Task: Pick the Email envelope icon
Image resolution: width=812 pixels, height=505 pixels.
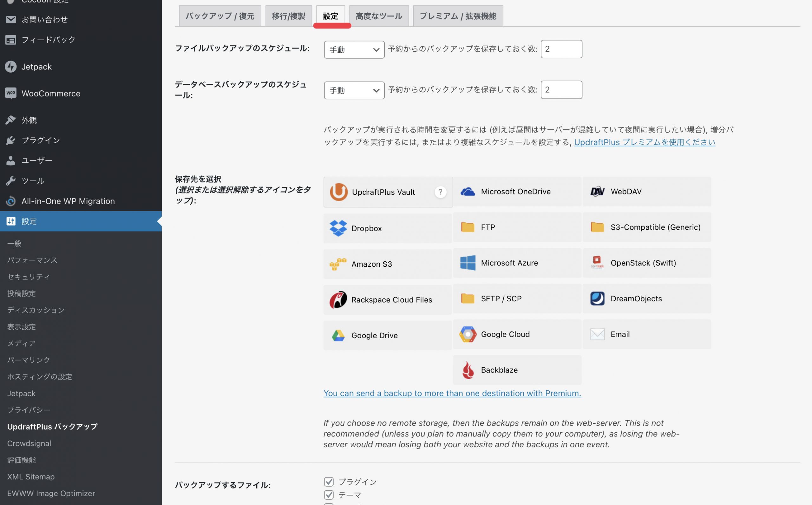Action: (x=597, y=334)
